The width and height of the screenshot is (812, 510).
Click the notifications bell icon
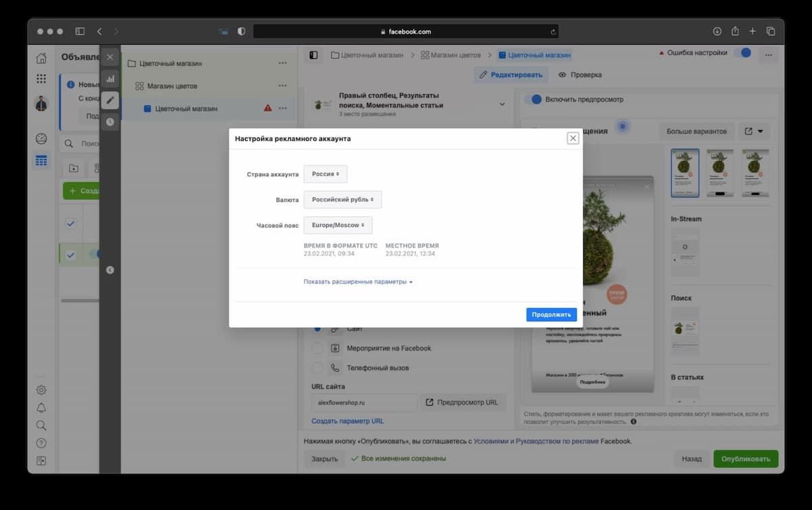(x=41, y=408)
